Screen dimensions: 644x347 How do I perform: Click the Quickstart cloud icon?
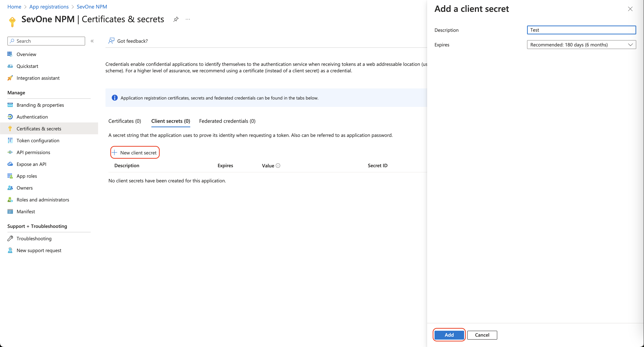tap(10, 66)
